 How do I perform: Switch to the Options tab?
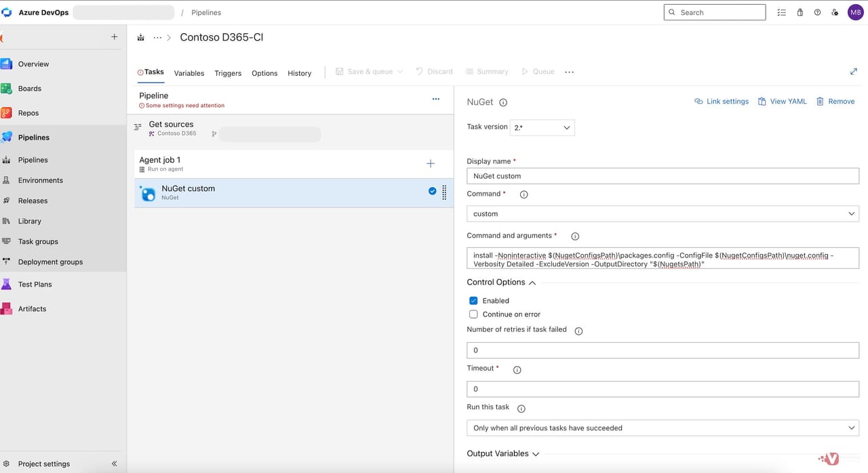pyautogui.click(x=264, y=73)
